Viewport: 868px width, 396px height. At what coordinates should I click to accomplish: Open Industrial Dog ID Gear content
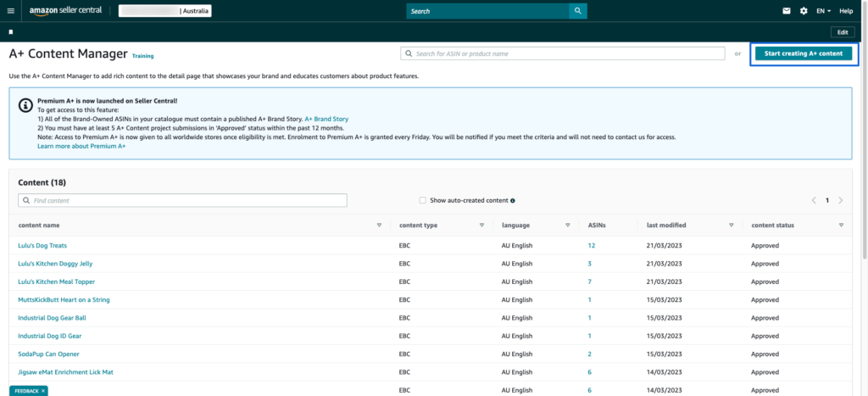(50, 336)
